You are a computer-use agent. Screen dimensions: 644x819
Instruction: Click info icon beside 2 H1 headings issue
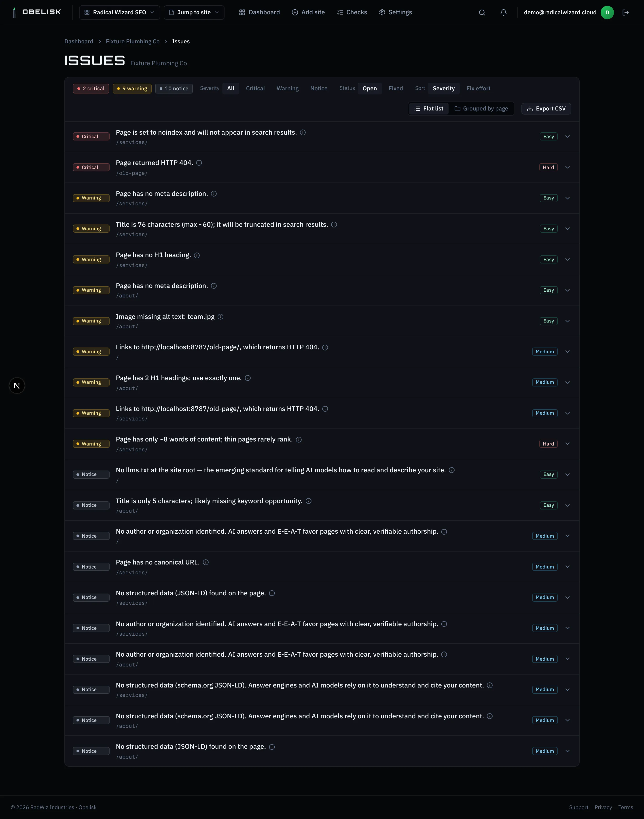pyautogui.click(x=248, y=378)
